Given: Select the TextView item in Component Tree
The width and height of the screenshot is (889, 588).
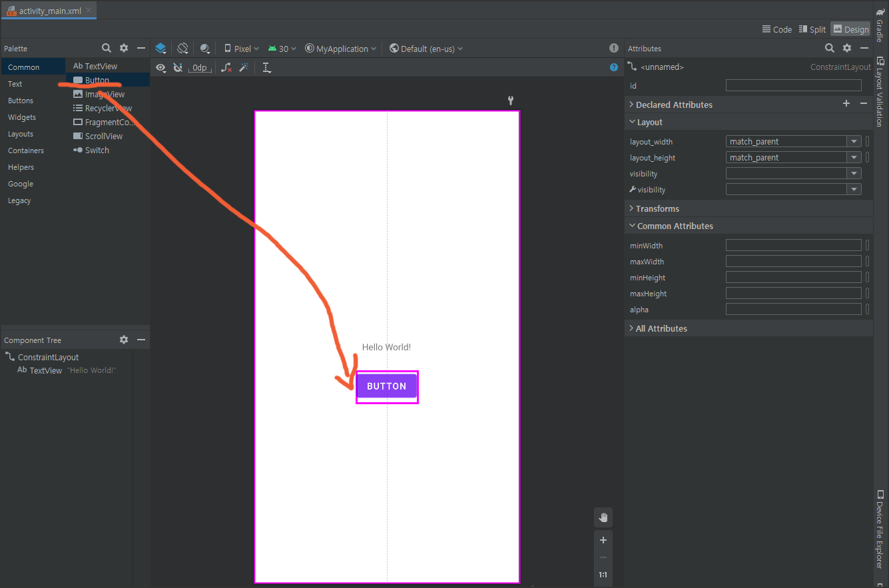Looking at the screenshot, I should pyautogui.click(x=66, y=370).
